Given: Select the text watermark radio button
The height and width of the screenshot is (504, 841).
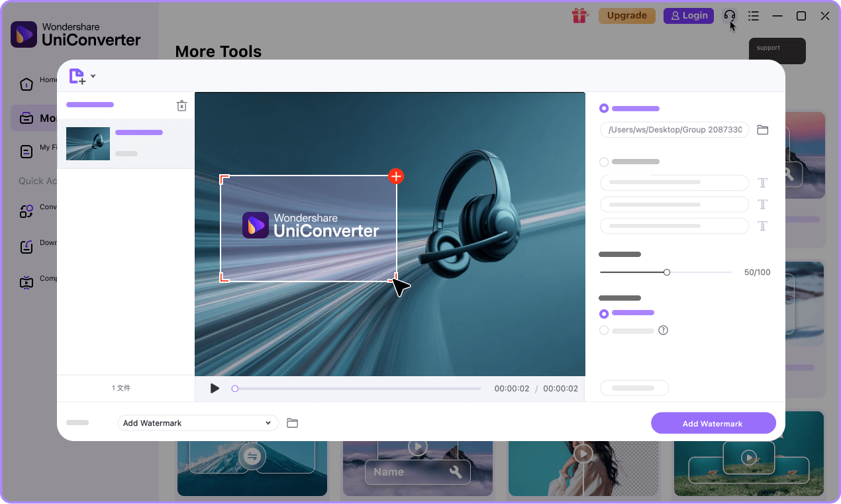Looking at the screenshot, I should point(604,162).
